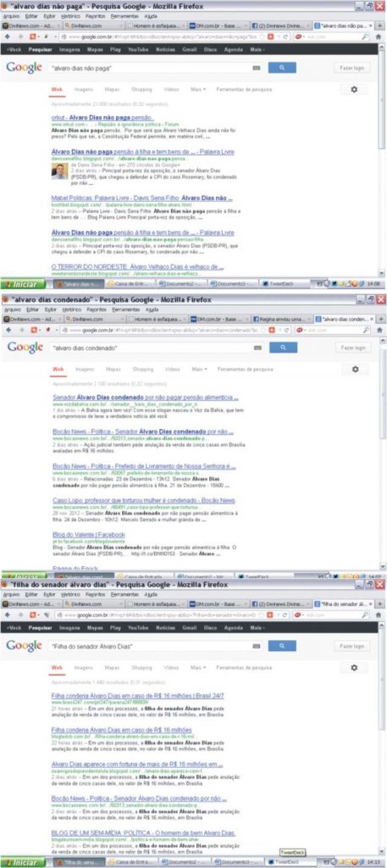Open a new tab with the plus in bottom window

(379, 604)
